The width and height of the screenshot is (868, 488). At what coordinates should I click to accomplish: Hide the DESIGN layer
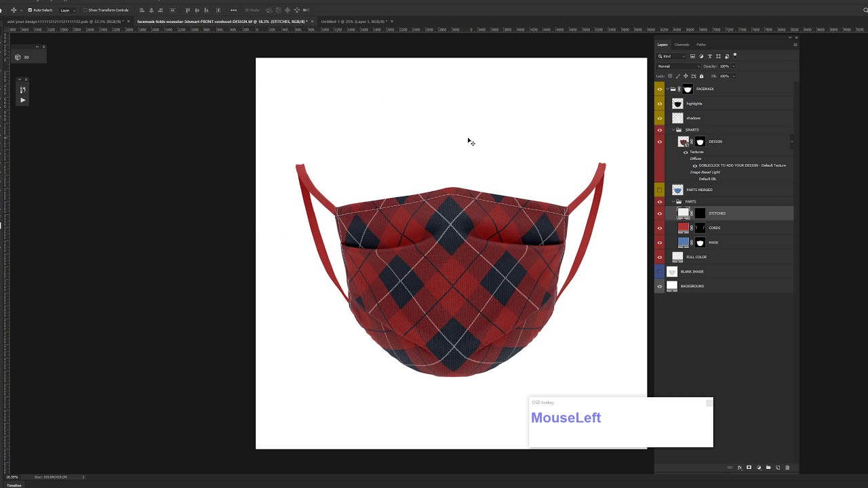click(659, 142)
